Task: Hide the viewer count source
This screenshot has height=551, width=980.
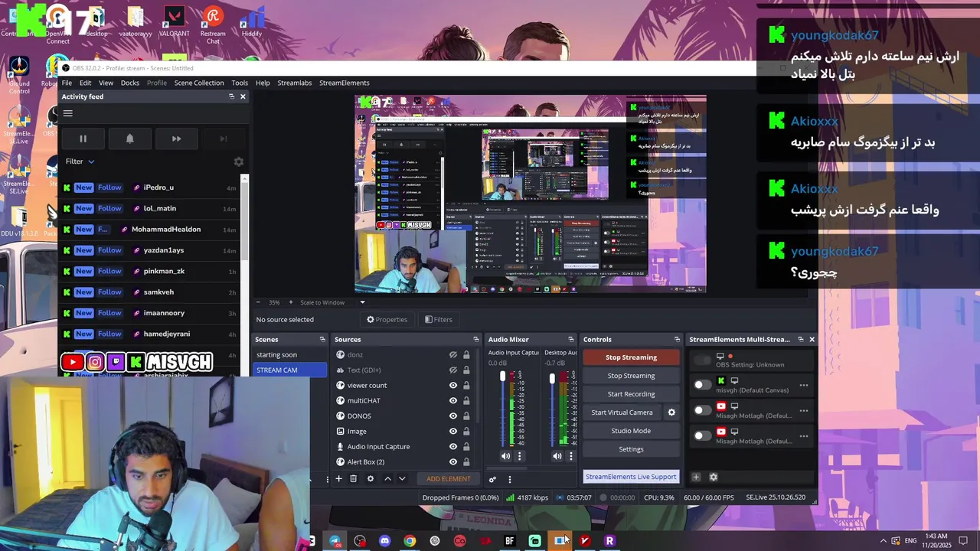Action: (453, 386)
